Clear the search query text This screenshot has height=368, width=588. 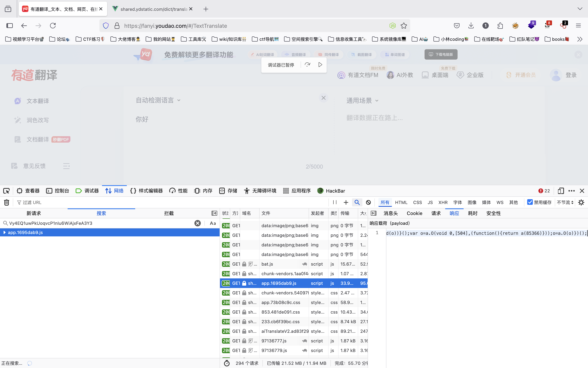point(197,223)
